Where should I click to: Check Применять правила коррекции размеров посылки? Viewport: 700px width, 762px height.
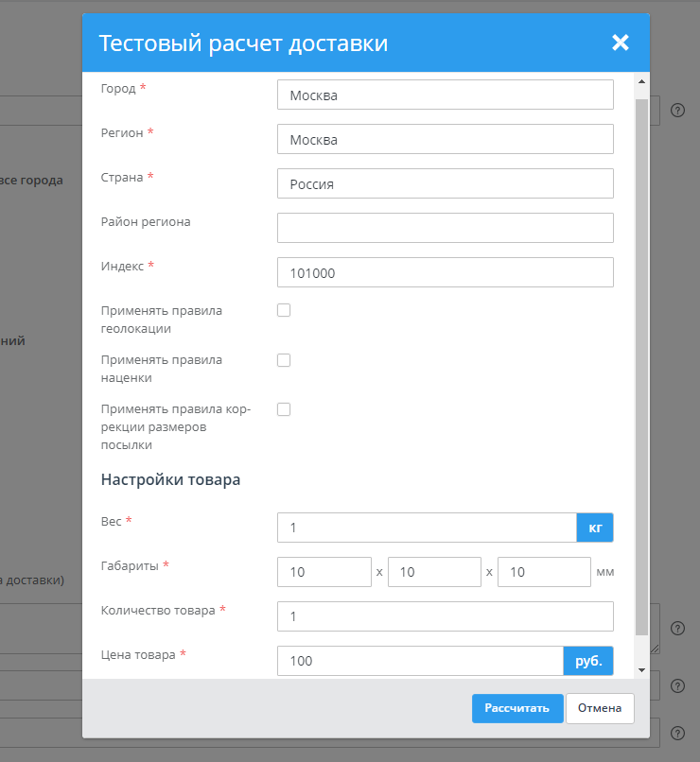click(x=284, y=409)
